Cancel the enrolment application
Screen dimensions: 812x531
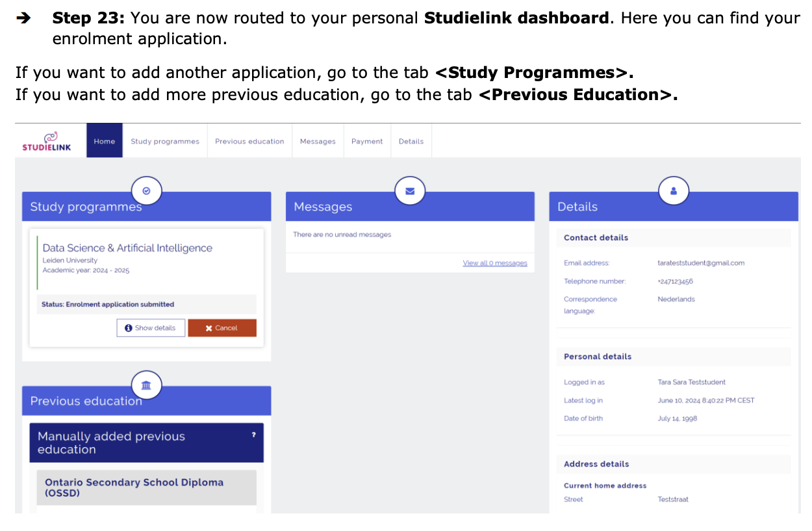tap(222, 328)
